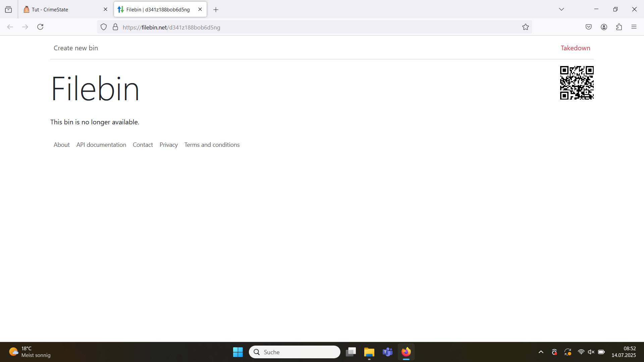Screen dimensions: 644x362
Task: Click the 'This bin is no longer available.' text
Action: [95, 122]
